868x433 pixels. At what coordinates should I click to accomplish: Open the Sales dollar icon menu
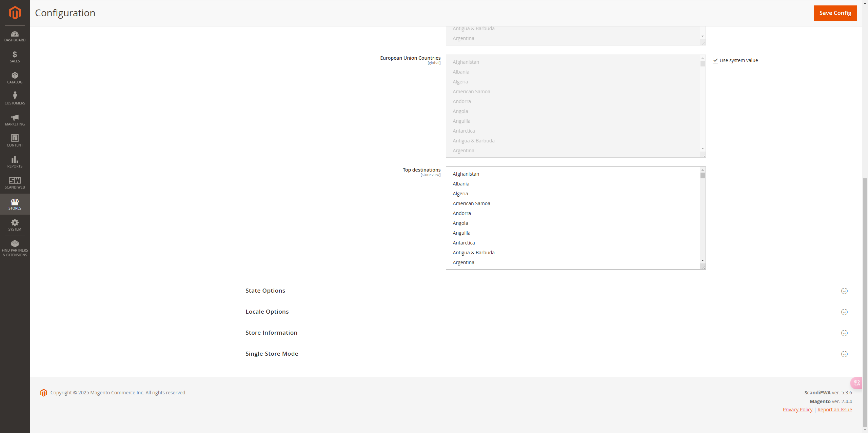click(15, 57)
